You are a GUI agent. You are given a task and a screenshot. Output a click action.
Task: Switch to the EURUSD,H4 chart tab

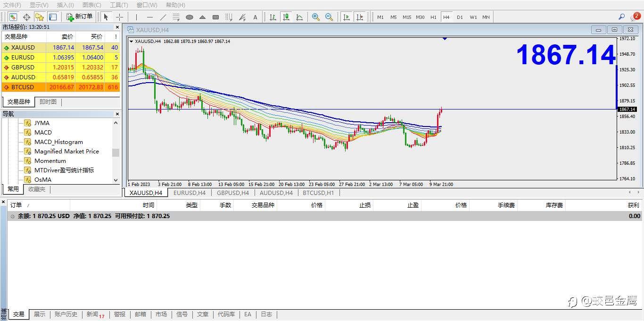tap(189, 193)
